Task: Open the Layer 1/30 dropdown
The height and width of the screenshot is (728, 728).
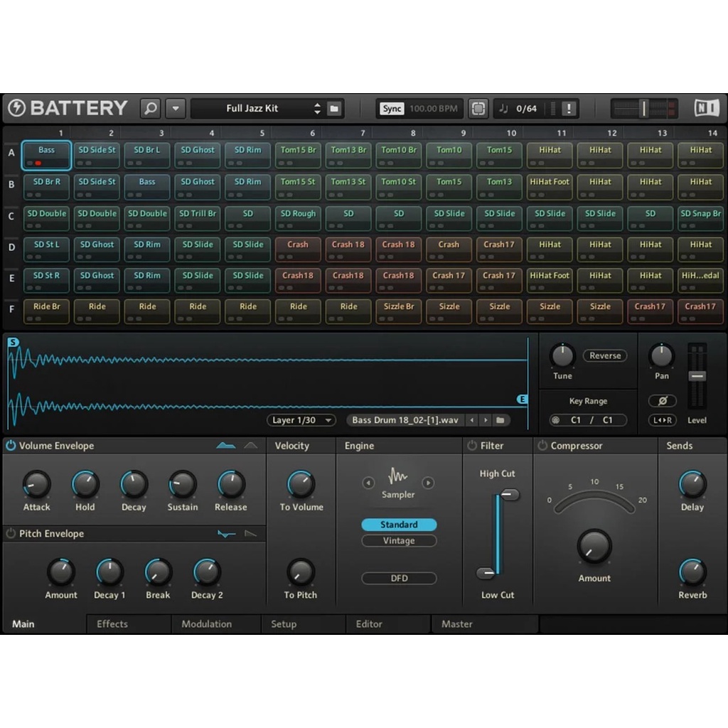Action: coord(301,420)
